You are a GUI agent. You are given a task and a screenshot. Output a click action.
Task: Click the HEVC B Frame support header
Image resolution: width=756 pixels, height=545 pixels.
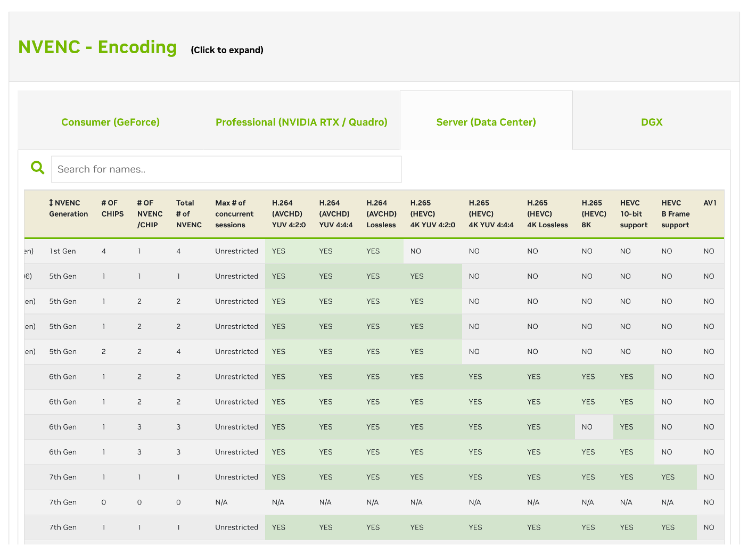[x=675, y=214]
